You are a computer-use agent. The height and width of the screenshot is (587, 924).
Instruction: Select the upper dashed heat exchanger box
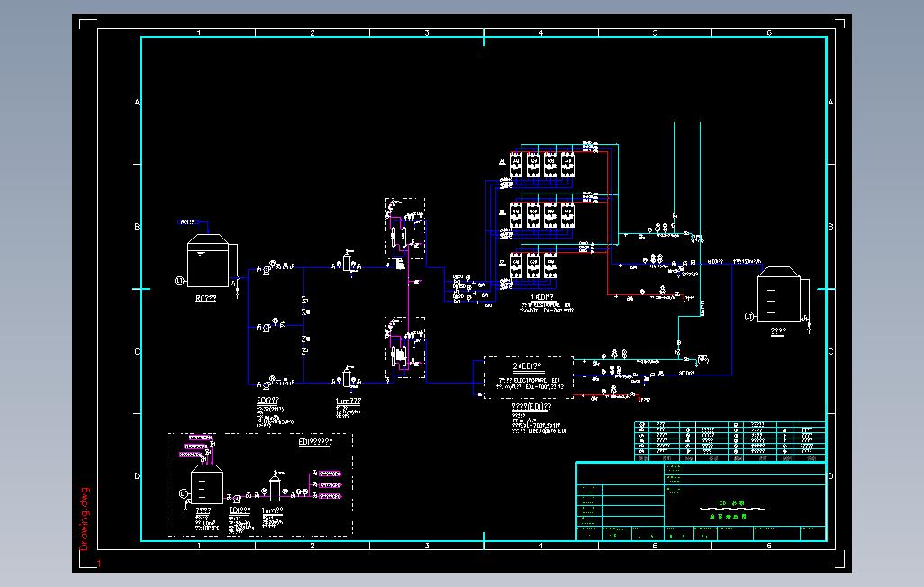tap(405, 230)
